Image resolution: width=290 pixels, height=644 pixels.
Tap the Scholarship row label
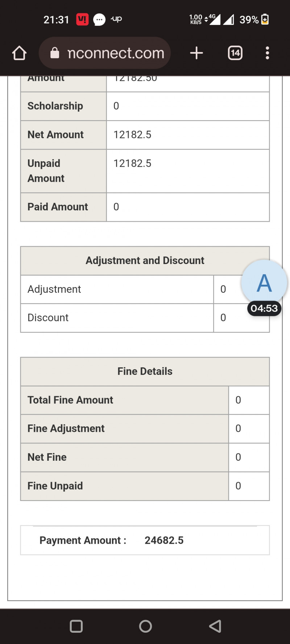[x=55, y=106]
